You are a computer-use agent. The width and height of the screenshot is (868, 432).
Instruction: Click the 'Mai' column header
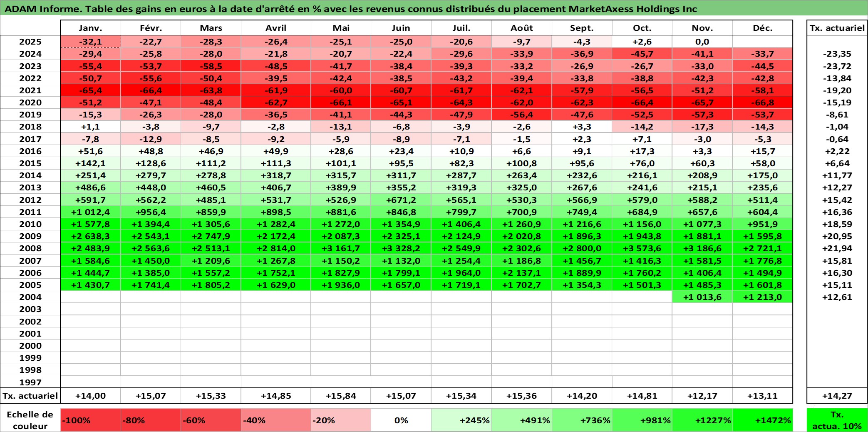coord(341,28)
